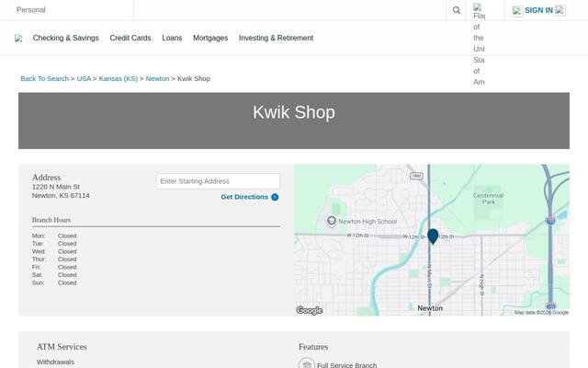This screenshot has width=588, height=368.
Task: Click the Newton High School map marker
Action: [331, 222]
